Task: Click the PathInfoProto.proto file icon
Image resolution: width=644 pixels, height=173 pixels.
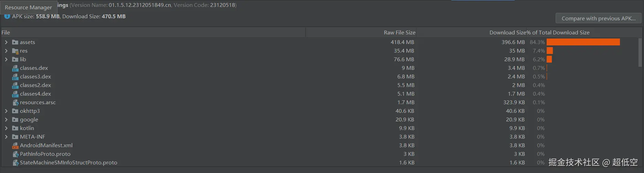Action: coord(15,154)
